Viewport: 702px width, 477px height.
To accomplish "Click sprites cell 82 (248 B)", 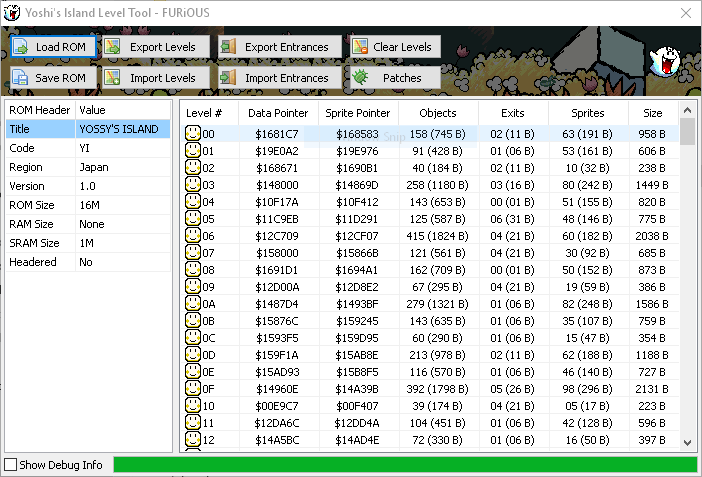I will point(587,304).
